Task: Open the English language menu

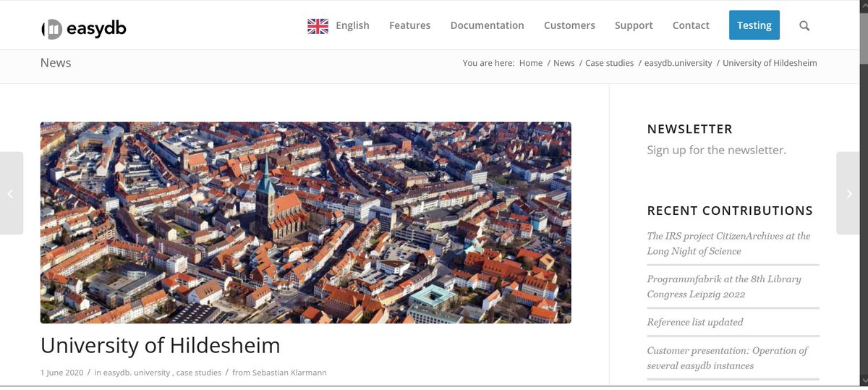Action: [x=352, y=25]
